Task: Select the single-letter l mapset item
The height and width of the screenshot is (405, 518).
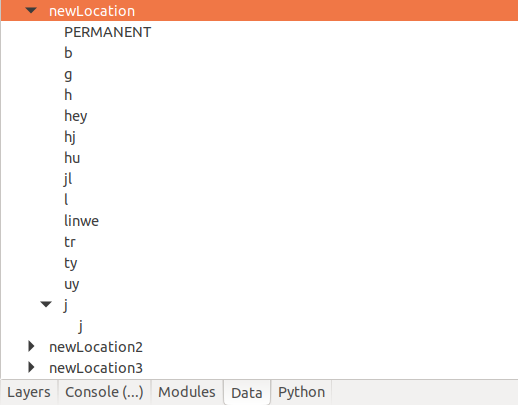Action: [x=66, y=200]
